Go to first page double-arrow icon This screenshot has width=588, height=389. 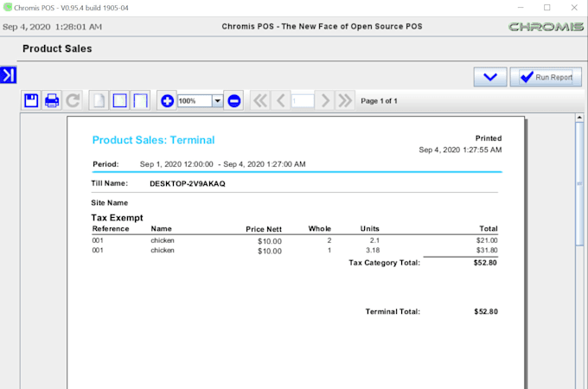(260, 100)
